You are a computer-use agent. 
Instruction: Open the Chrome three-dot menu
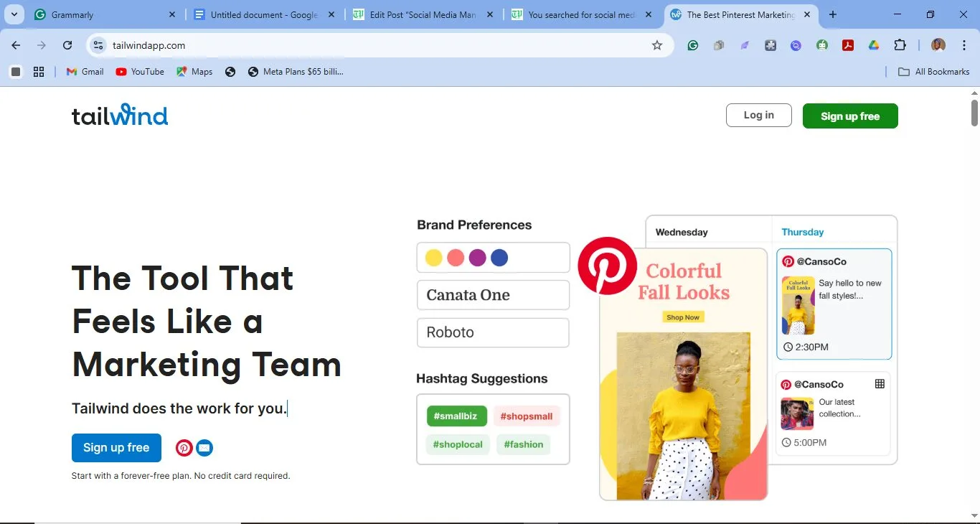pos(964,45)
